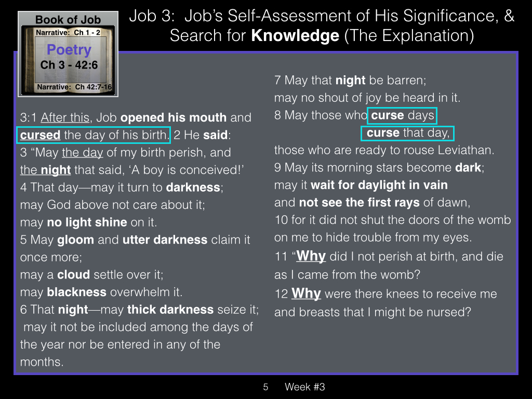The height and width of the screenshot is (399, 532).
Task: Click the underlined 'Why' in verse 12
Action: pyautogui.click(x=306, y=293)
